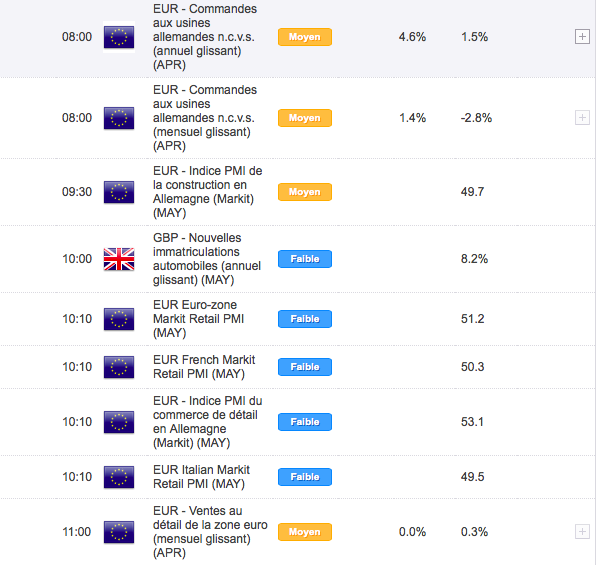Click the EU flag beside Commandes aux usines mensuel glissant
Screen dimensions: 602x565
(x=119, y=118)
